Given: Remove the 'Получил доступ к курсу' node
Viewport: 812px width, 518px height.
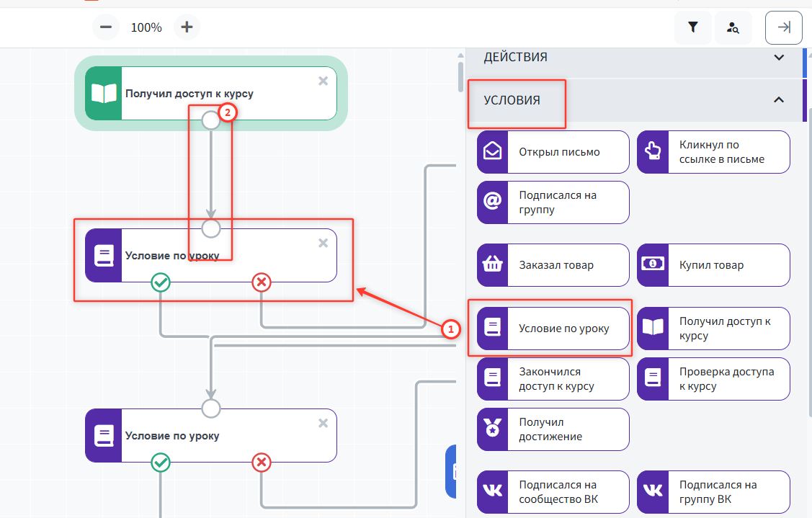Looking at the screenshot, I should tap(323, 81).
